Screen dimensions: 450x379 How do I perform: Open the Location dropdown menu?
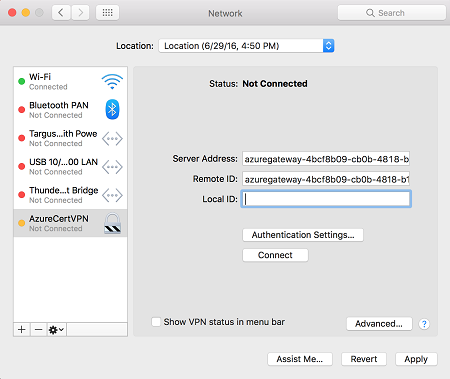click(246, 46)
